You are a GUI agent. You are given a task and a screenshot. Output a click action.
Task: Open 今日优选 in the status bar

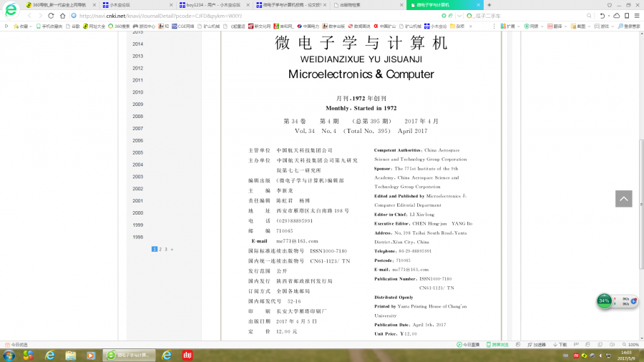16,345
